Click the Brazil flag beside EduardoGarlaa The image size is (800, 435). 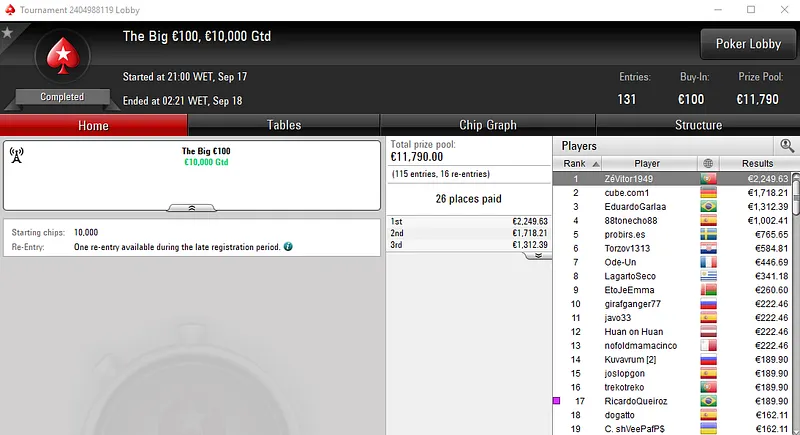click(x=708, y=207)
